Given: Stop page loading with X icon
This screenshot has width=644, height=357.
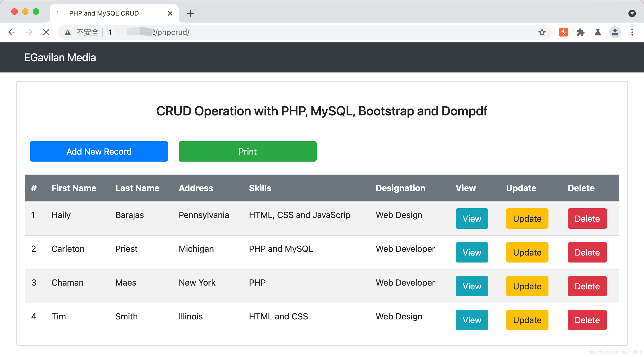Looking at the screenshot, I should click(x=46, y=32).
